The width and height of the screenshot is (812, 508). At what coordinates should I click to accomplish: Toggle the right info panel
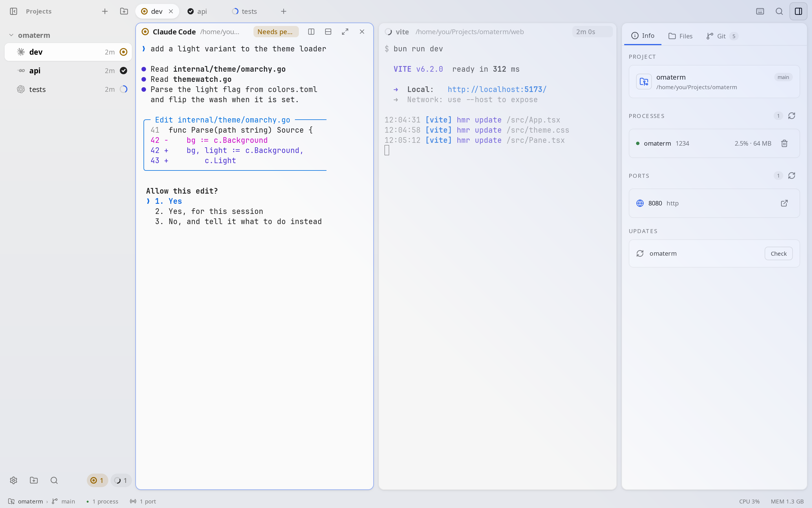(798, 11)
